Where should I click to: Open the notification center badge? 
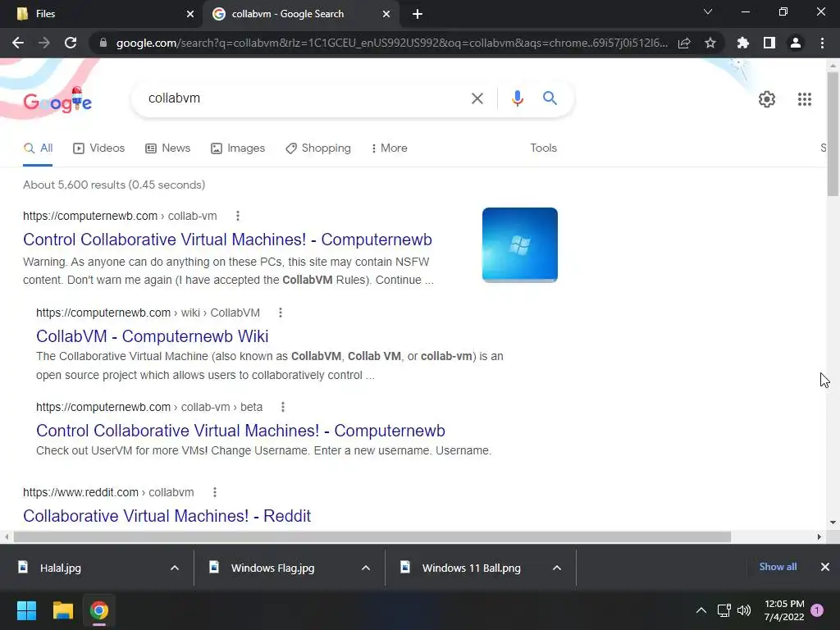point(817,610)
